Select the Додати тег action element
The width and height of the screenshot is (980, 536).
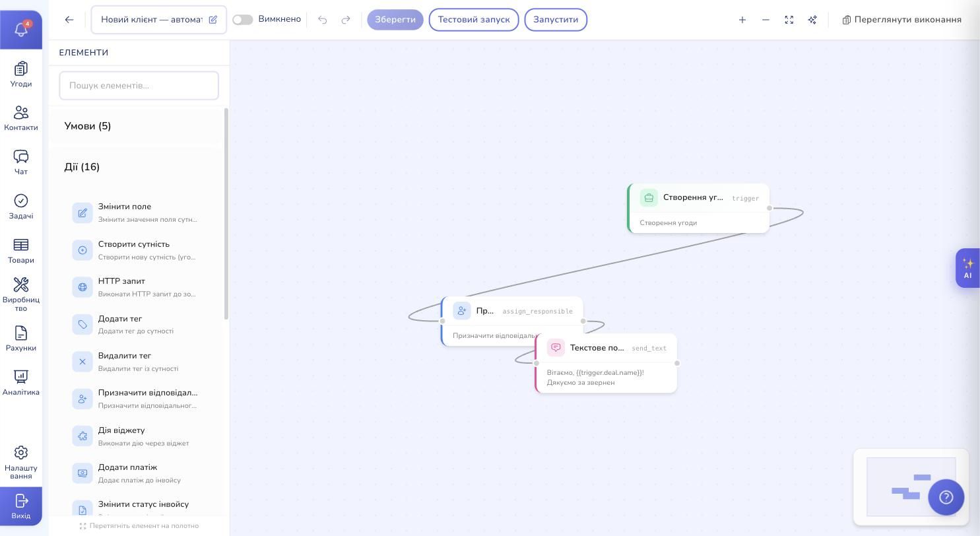(x=137, y=324)
